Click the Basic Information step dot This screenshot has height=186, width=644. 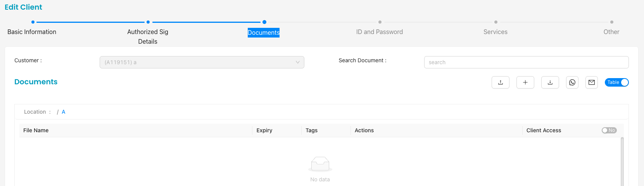tap(33, 22)
